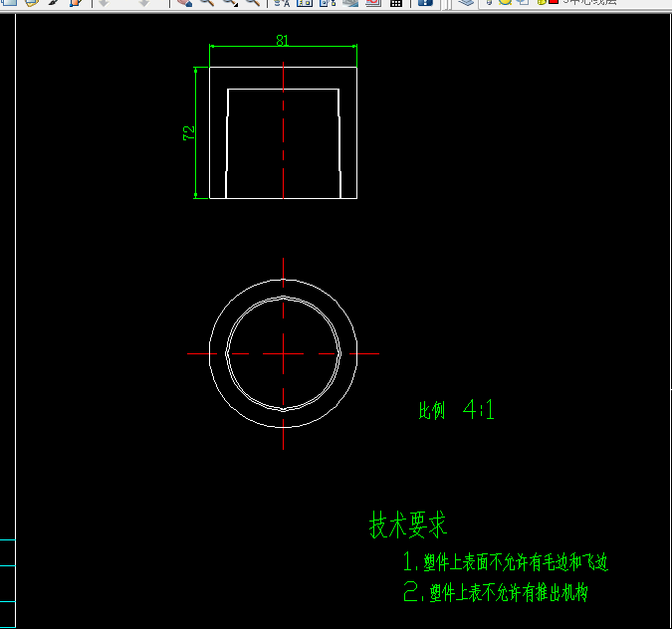Pick the red horizontal centerline of the circle
The image size is (672, 629).
coord(284,354)
